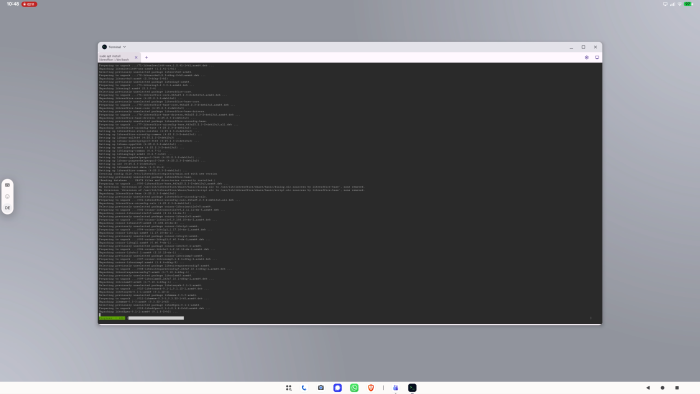Open the terminal settings gear icon
The image size is (700, 394).
point(587,57)
